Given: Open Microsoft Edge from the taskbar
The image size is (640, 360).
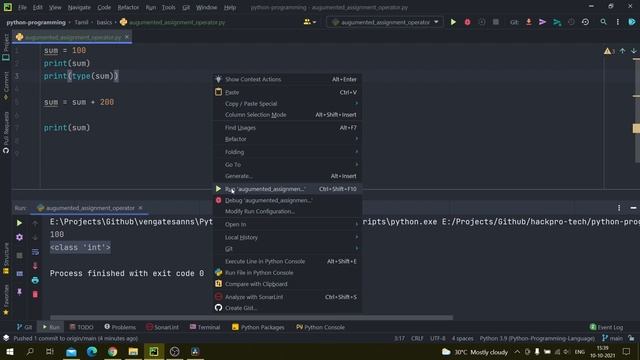Looking at the screenshot, I should pyautogui.click(x=92, y=351).
